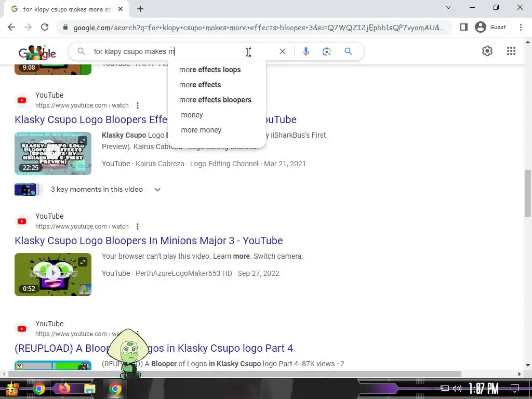Select suggestion 'more effects bloopers'
532x399 pixels.
coord(217,100)
